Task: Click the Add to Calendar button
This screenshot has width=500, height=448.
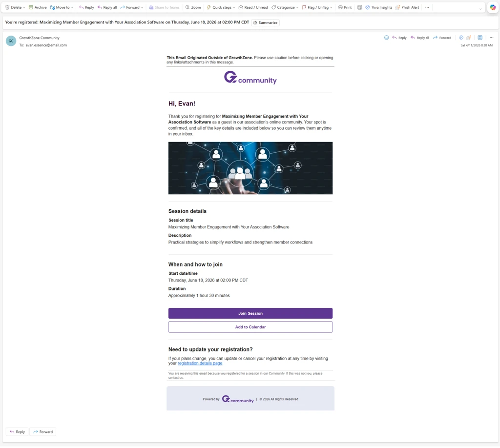Action: point(250,327)
